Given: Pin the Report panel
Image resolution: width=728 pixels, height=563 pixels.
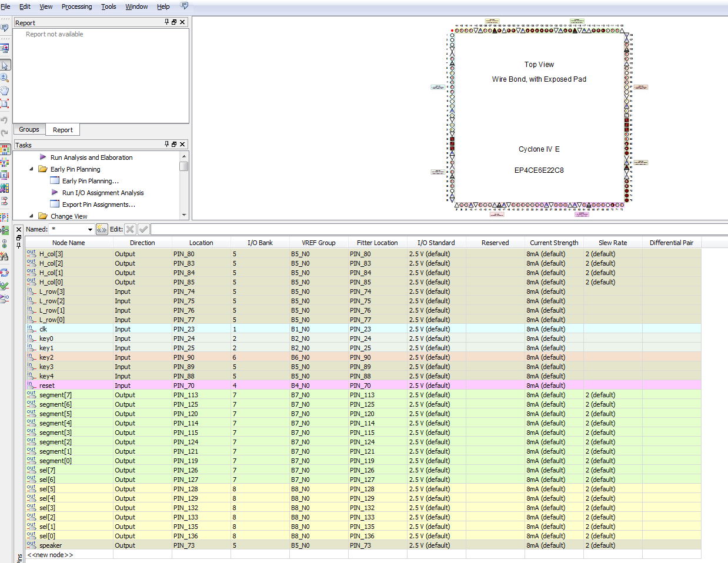Looking at the screenshot, I should (166, 22).
